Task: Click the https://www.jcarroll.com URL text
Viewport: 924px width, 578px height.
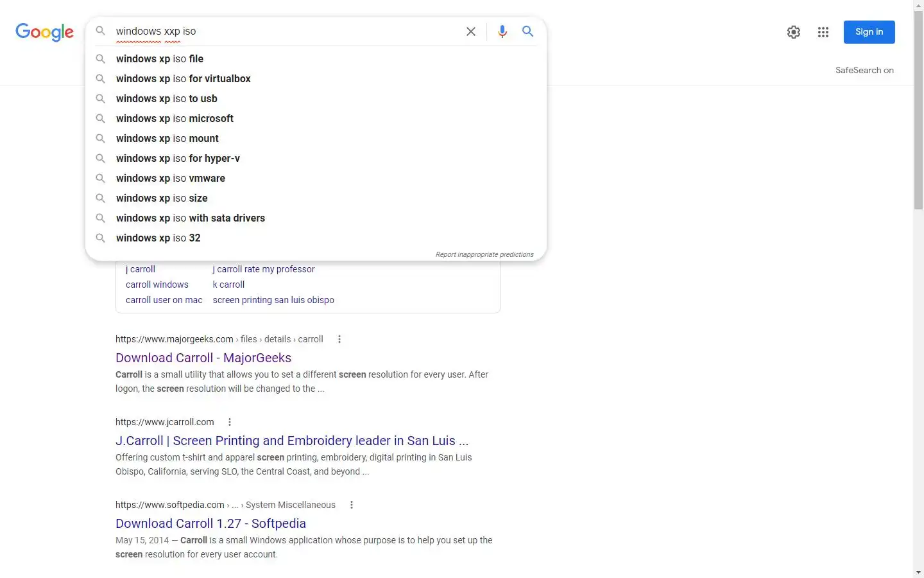Action: pos(165,422)
